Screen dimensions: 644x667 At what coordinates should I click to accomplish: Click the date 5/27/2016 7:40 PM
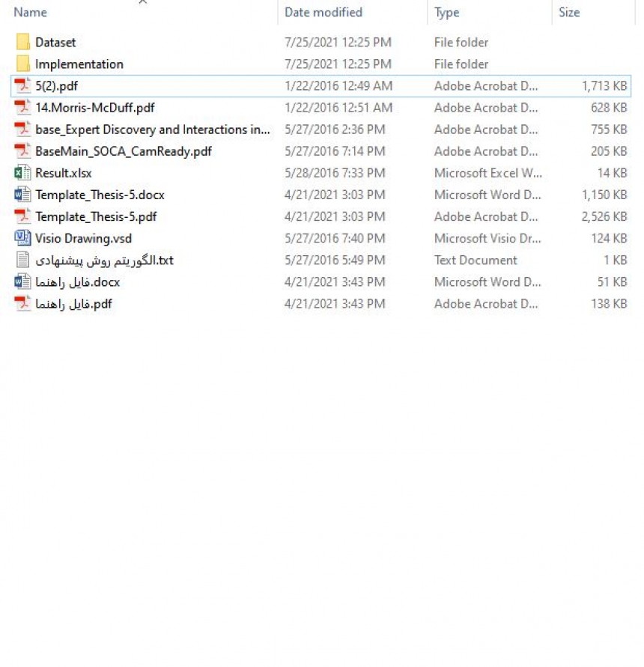335,238
